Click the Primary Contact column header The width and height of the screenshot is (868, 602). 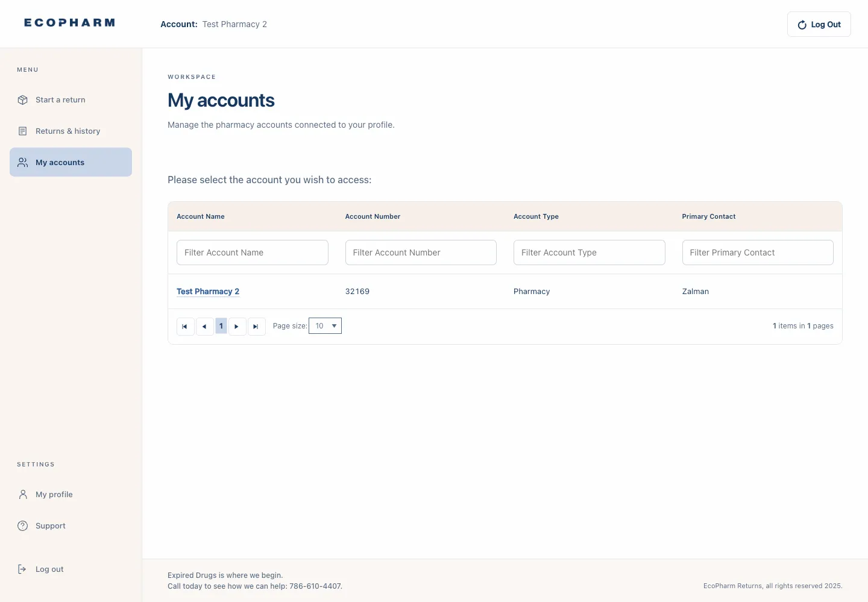coord(709,216)
